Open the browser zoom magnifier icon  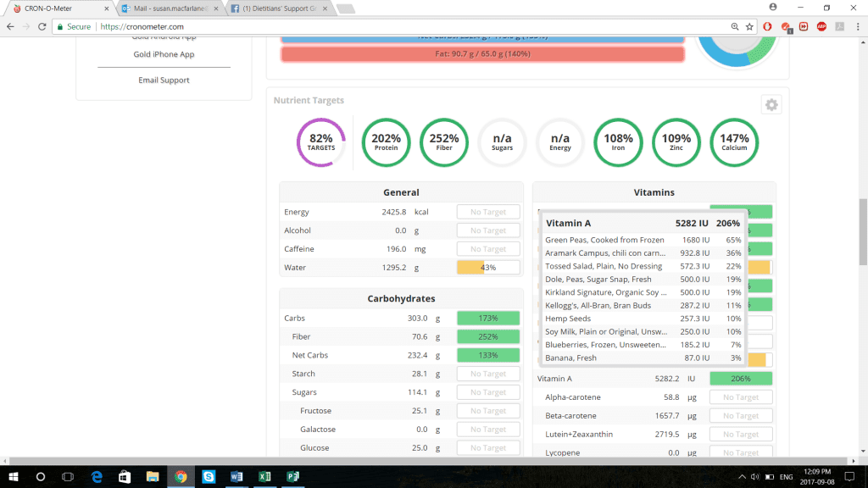[735, 26]
